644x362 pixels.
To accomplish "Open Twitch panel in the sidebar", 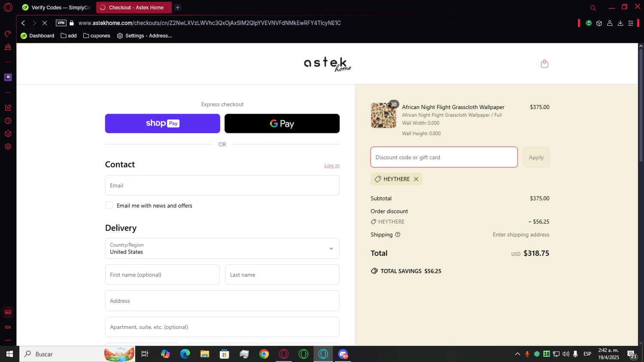I will click(x=8, y=77).
